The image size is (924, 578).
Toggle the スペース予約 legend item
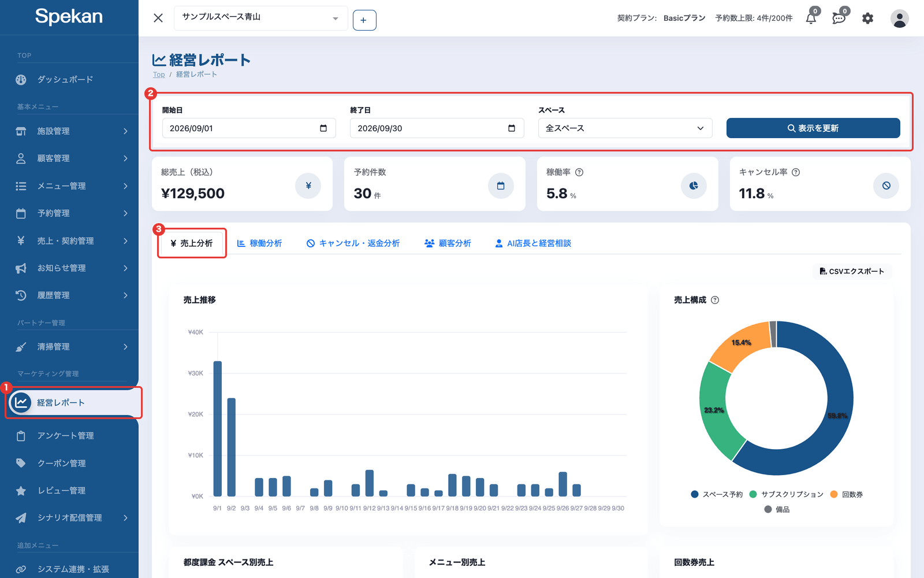click(x=717, y=494)
